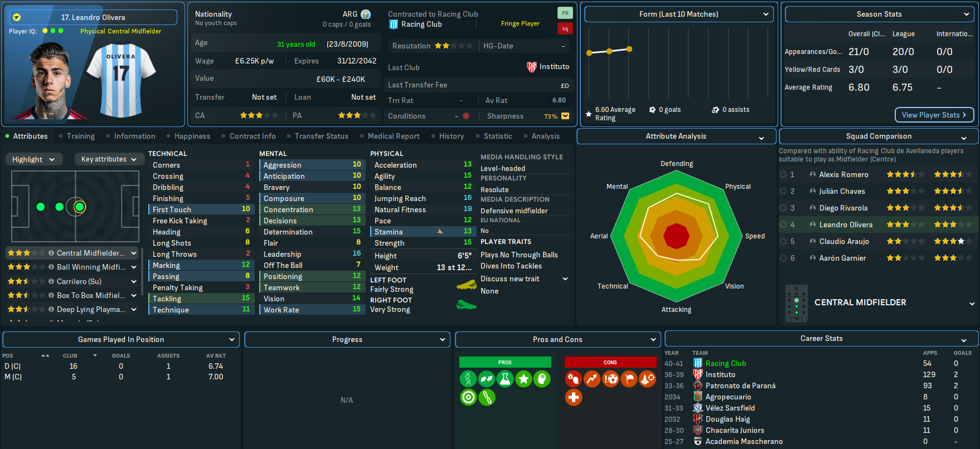
Task: Click the DNA helix icon under Pros
Action: pos(468,379)
